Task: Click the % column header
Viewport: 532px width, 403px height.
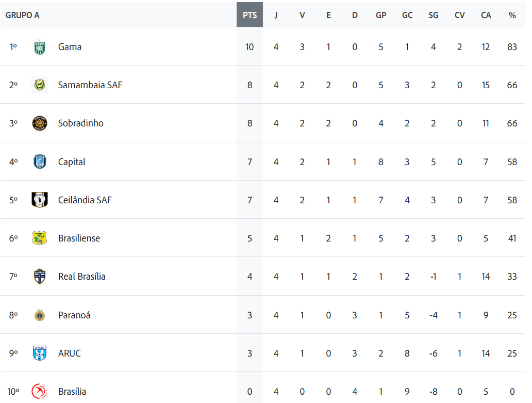Action: (512, 15)
